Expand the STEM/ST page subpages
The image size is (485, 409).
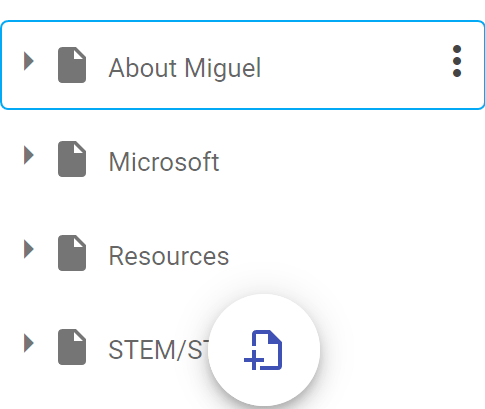29,343
